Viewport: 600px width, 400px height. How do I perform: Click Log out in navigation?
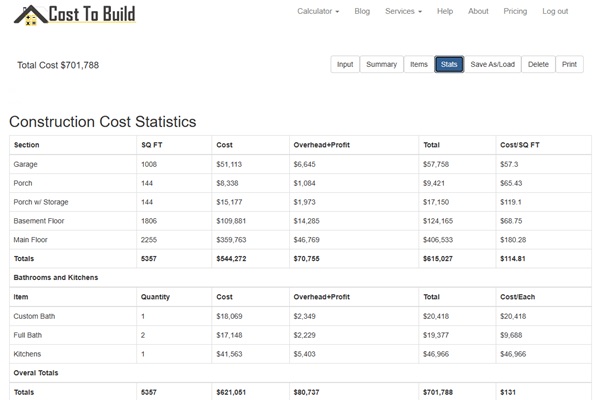coord(555,11)
